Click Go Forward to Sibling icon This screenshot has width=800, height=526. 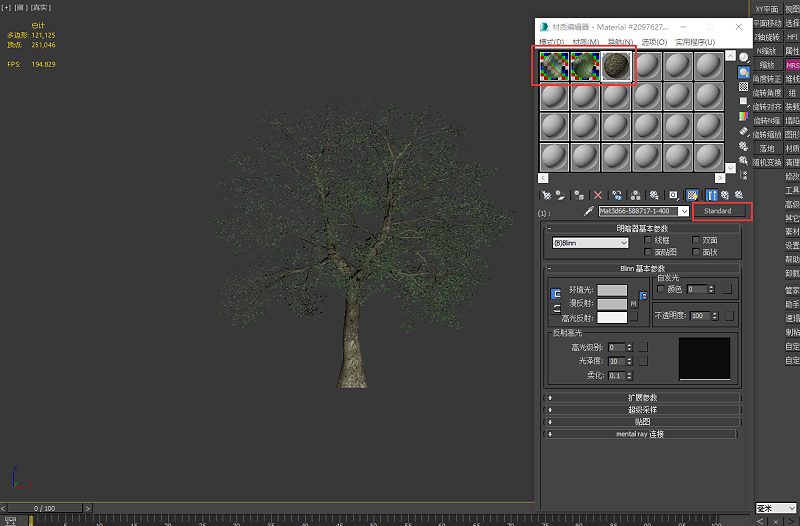739,195
